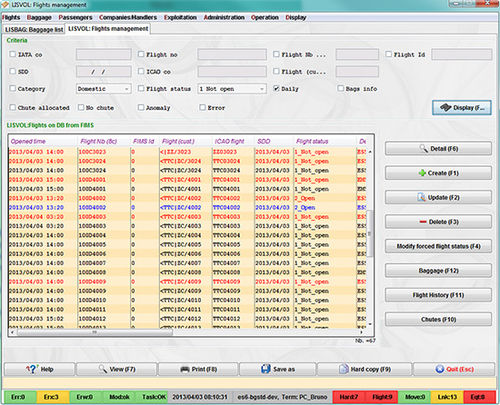
Task: Click the printer icon on Print (F8)
Action: 185,369
